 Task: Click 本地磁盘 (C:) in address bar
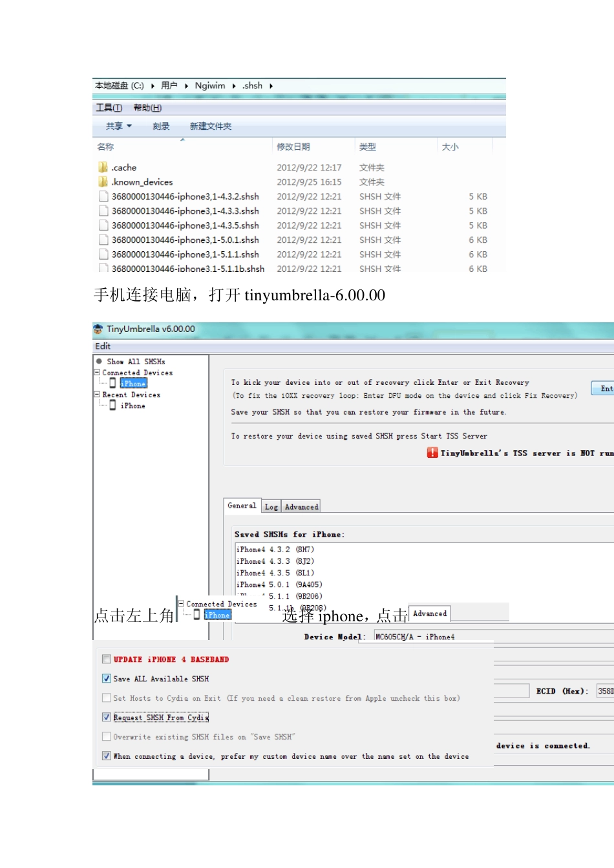(120, 86)
